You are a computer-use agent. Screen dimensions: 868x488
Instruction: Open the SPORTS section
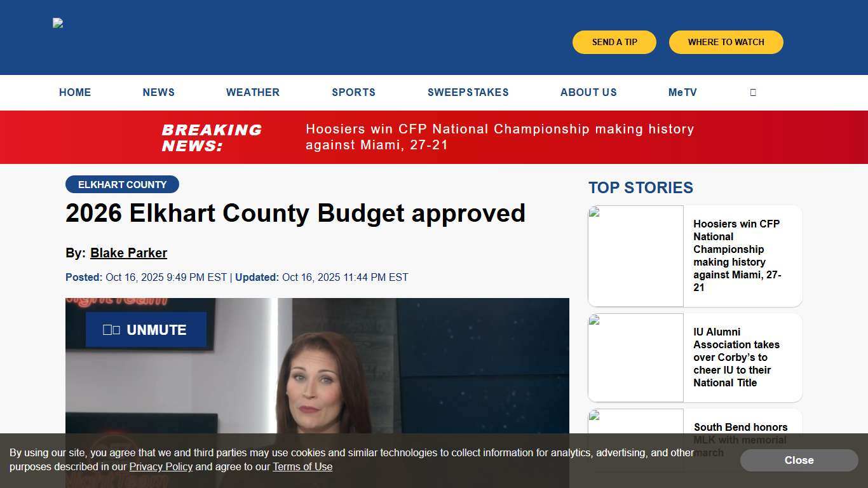[353, 92]
